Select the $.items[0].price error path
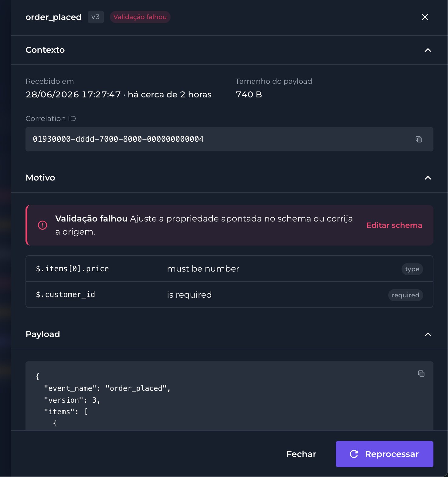The width and height of the screenshot is (448, 477). [x=72, y=269]
